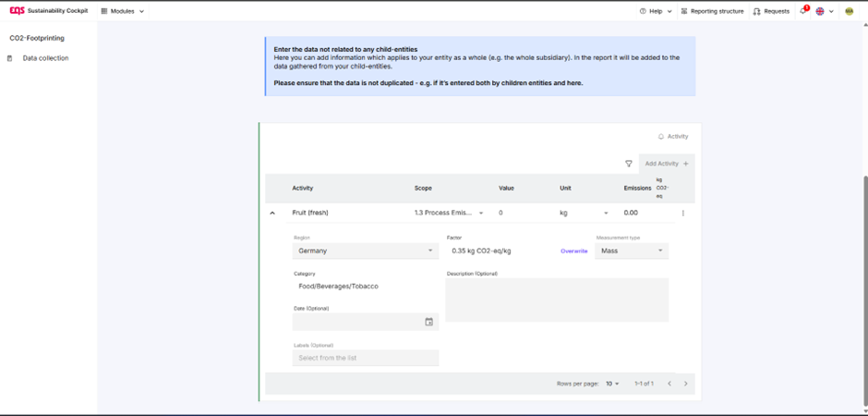Image resolution: width=868 pixels, height=416 pixels.
Task: Open the Unit kg dropdown
Action: pos(584,213)
